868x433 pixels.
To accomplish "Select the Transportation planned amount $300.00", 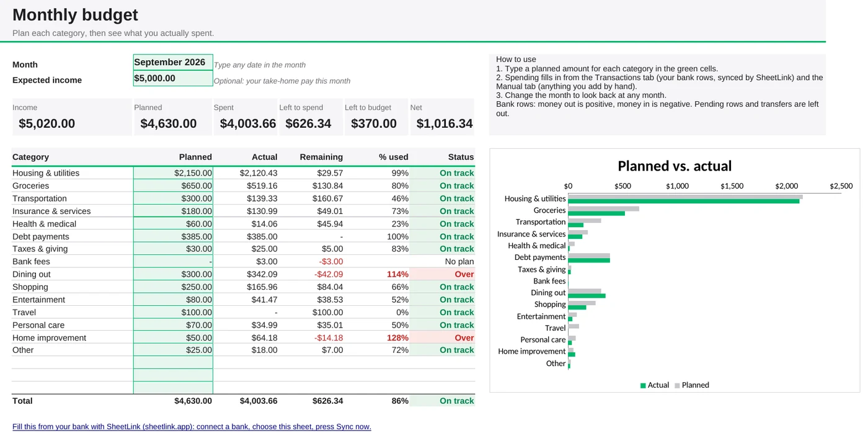I will pyautogui.click(x=173, y=199).
